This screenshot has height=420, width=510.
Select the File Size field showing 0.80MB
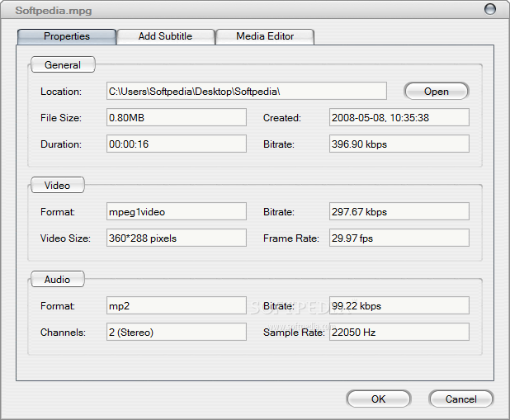[x=177, y=117]
